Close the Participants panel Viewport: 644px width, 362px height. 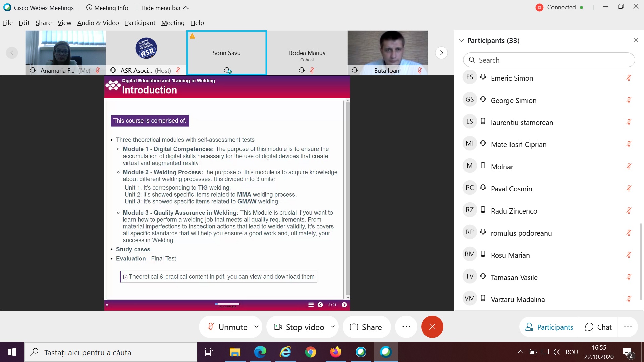pos(636,40)
